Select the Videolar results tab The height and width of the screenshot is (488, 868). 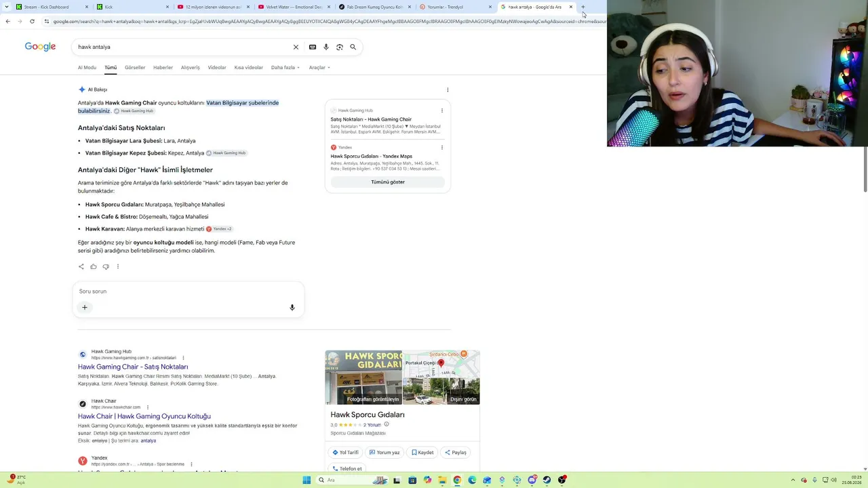(x=217, y=68)
